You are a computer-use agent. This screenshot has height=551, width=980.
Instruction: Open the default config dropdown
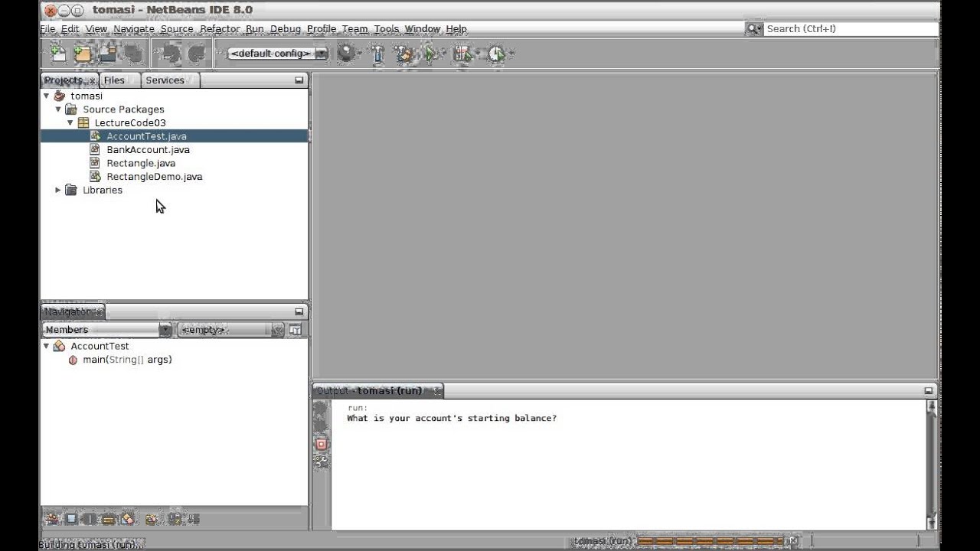point(278,54)
